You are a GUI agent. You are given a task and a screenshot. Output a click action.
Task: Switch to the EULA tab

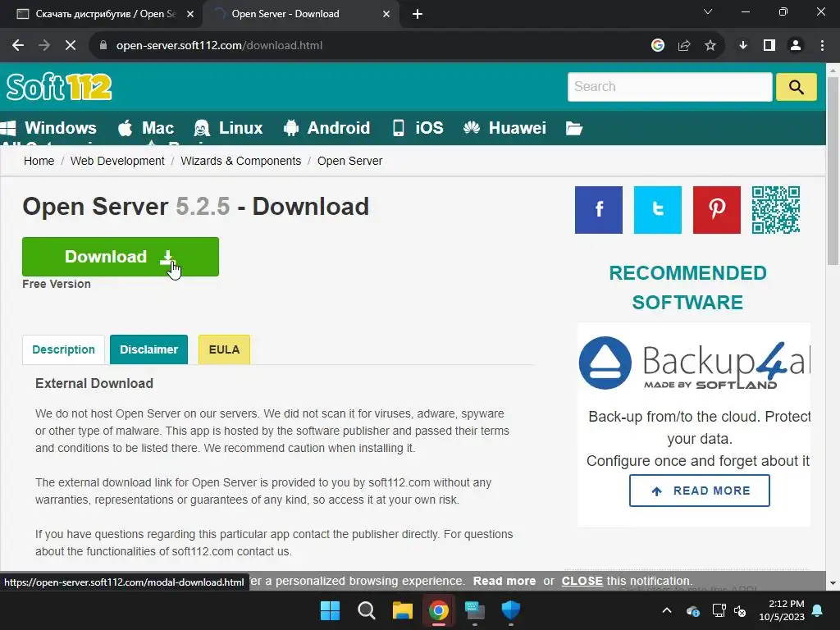click(224, 349)
